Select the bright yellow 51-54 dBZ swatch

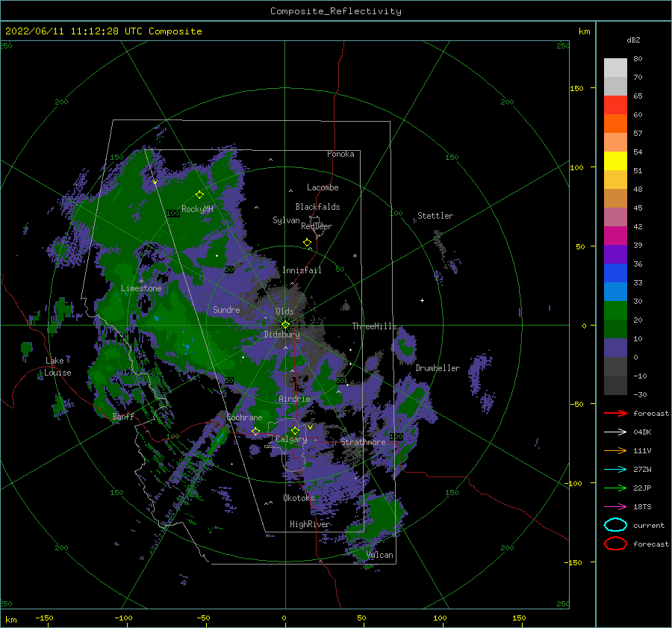[x=615, y=161]
